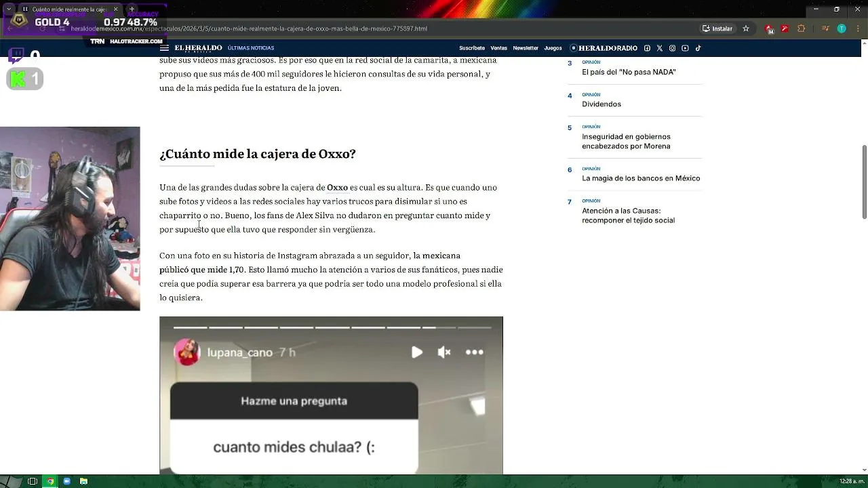Open the Chrome Extensions puzzle icon
This screenshot has height=488, width=868.
pos(802,28)
